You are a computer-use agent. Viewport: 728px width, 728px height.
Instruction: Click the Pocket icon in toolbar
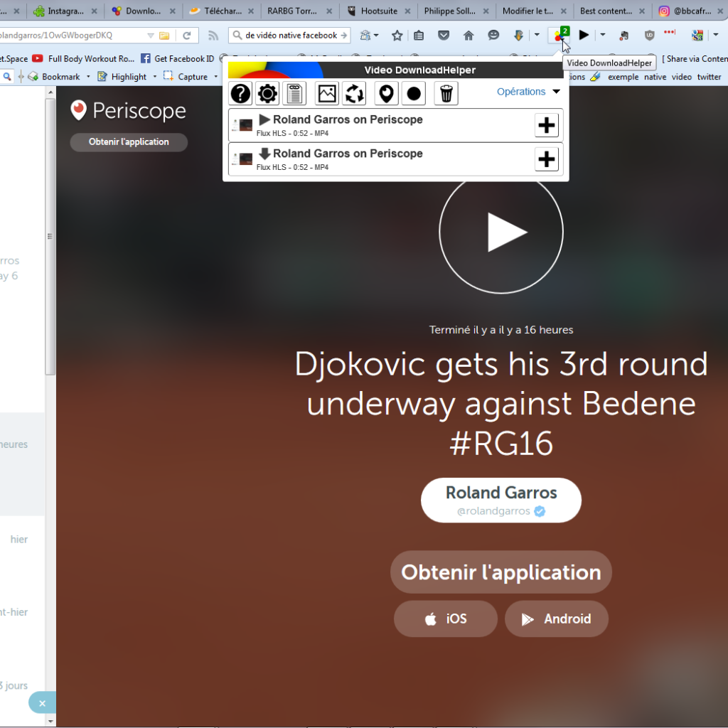point(444,36)
